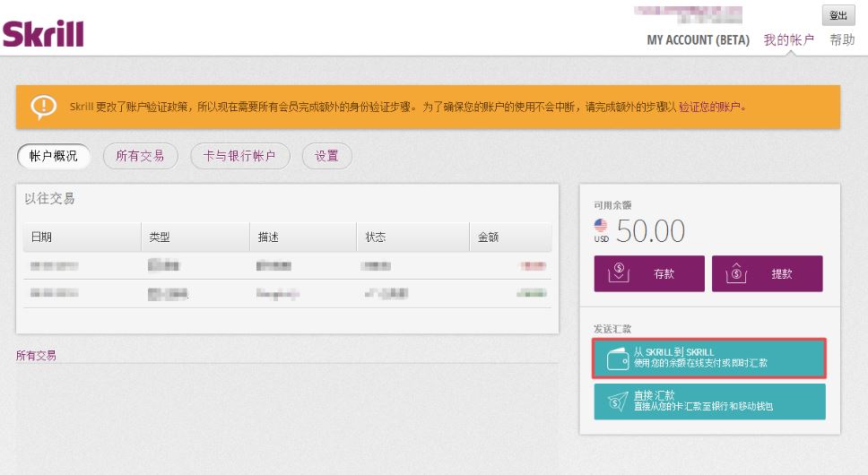Click 从 SKRILL 到 SKRILL transfer button

coord(709,358)
